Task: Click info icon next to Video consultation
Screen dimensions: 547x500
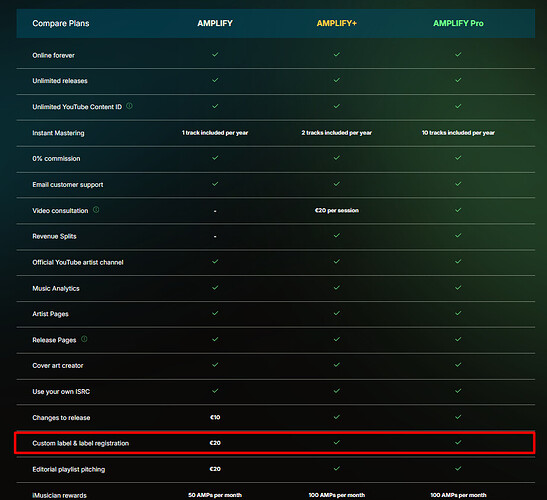Action: (x=96, y=210)
